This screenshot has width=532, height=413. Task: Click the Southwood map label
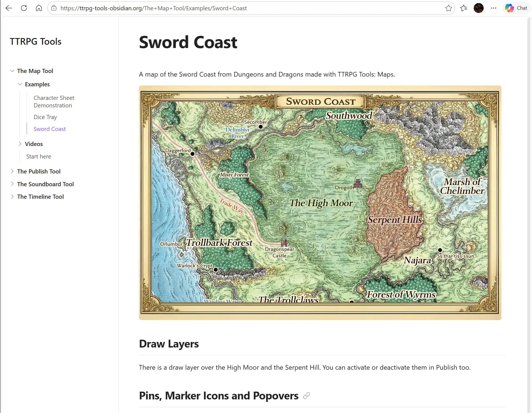click(x=349, y=115)
